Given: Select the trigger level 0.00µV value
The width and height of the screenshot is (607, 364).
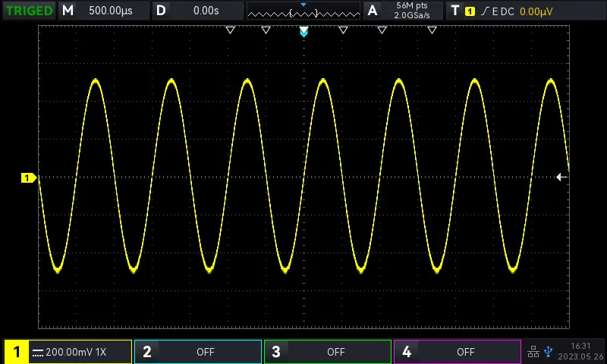Looking at the screenshot, I should (x=536, y=11).
